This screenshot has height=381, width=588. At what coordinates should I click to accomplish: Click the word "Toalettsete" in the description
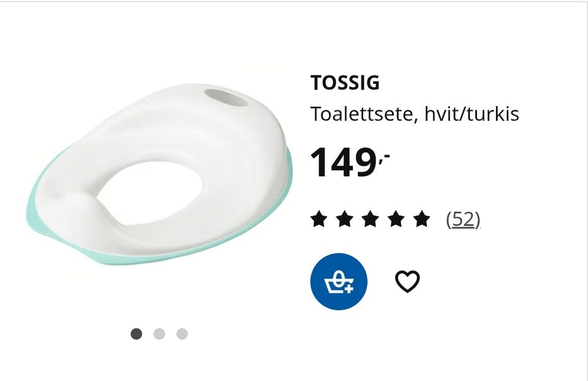click(364, 114)
